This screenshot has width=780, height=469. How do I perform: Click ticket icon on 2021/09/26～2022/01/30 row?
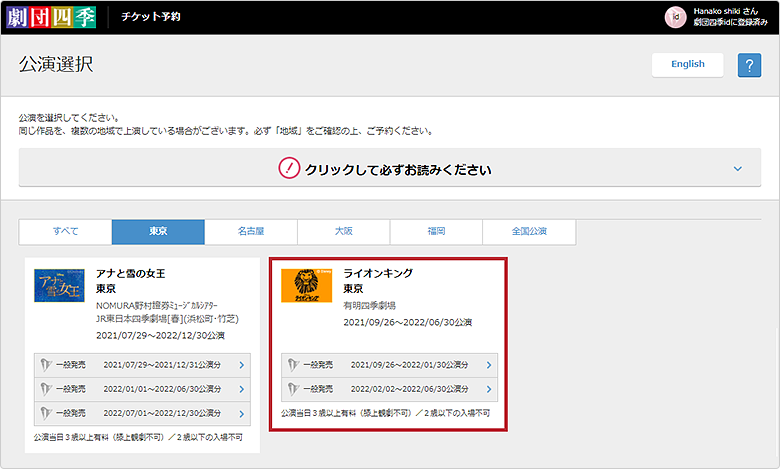[x=293, y=365]
